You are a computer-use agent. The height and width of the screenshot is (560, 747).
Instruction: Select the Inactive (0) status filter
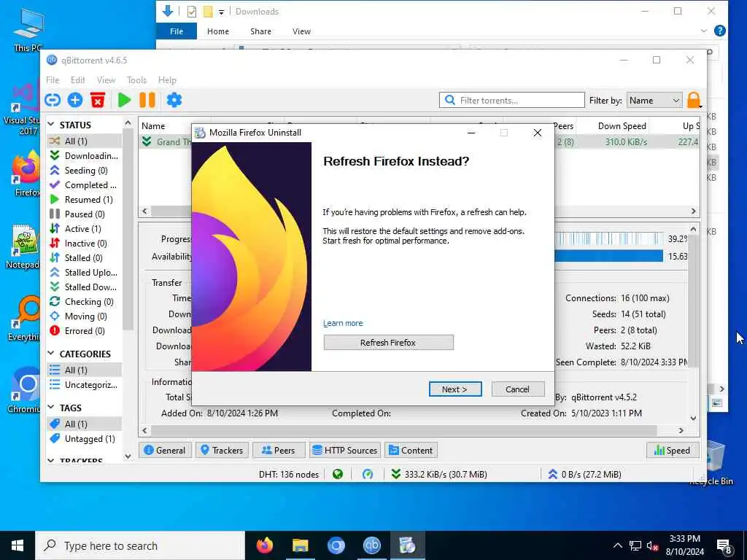tap(85, 244)
